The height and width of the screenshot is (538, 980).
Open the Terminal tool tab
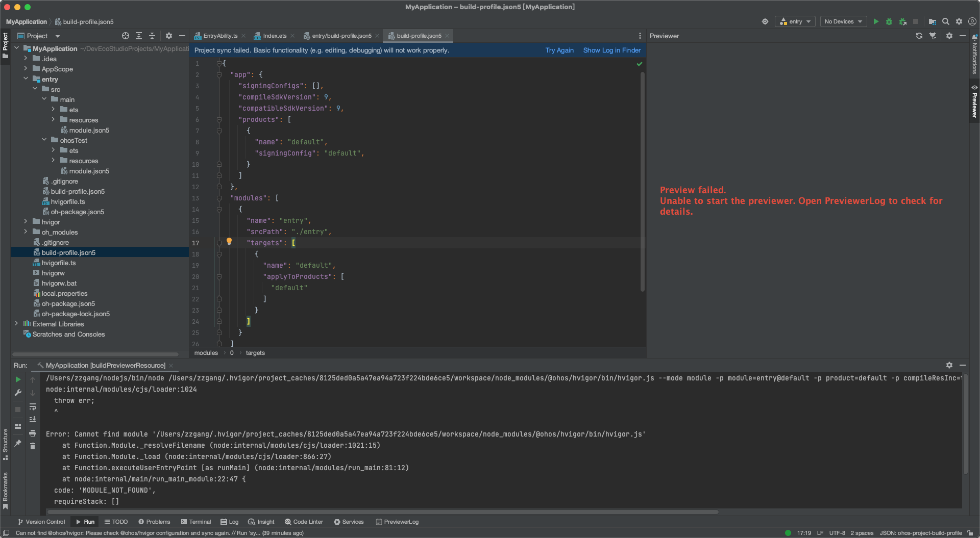[x=196, y=522]
